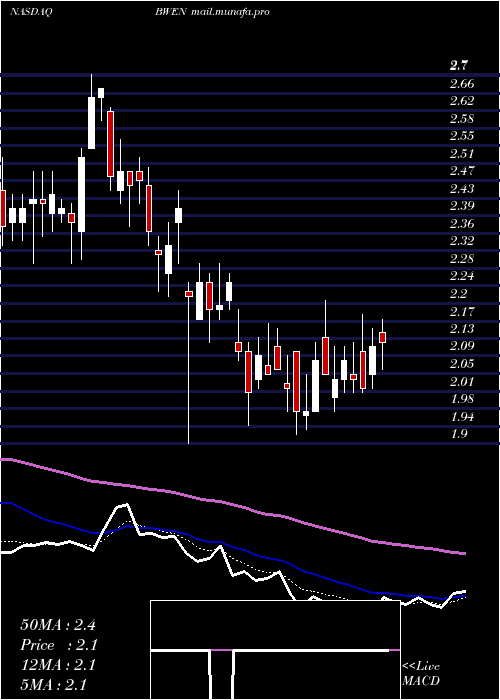Image resolution: width=500 pixels, height=700 pixels.
Task: Click the BWEN mail.munafa.pro title text
Action: pyautogui.click(x=212, y=12)
